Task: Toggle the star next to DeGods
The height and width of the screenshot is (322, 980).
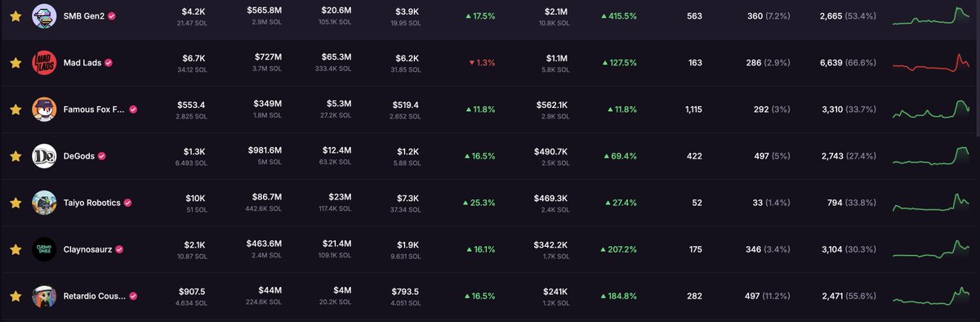Action: [15, 155]
